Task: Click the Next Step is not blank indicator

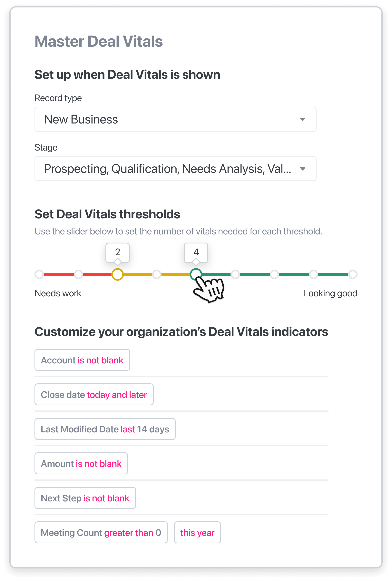Action: (85, 498)
